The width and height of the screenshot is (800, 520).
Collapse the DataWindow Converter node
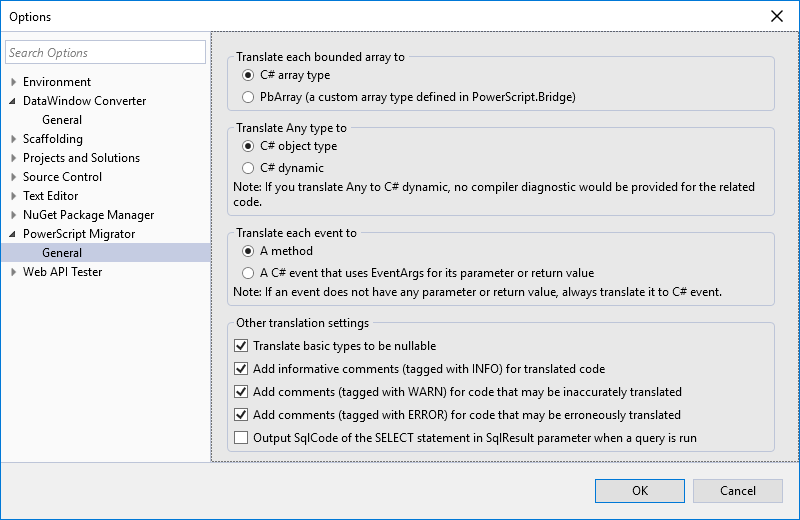(13, 101)
